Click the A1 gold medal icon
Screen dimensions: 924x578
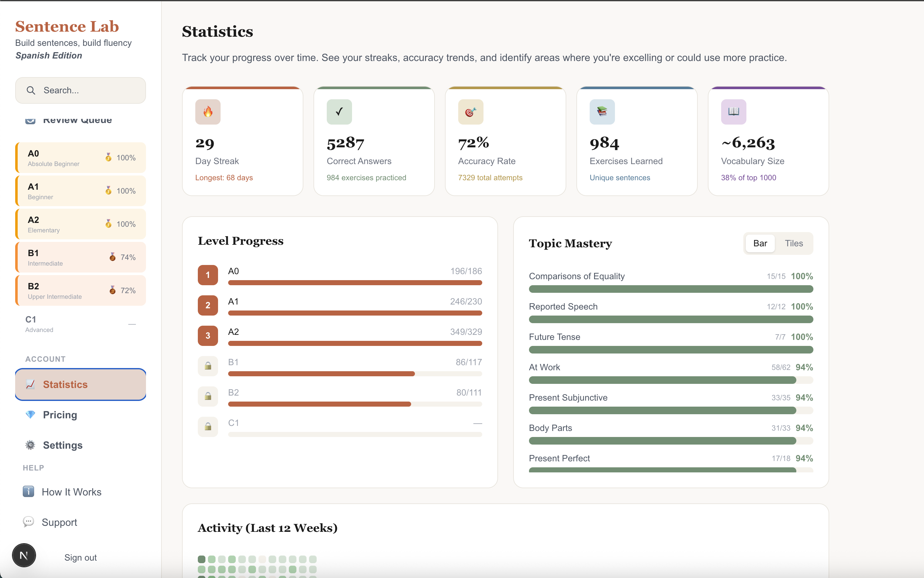click(108, 191)
